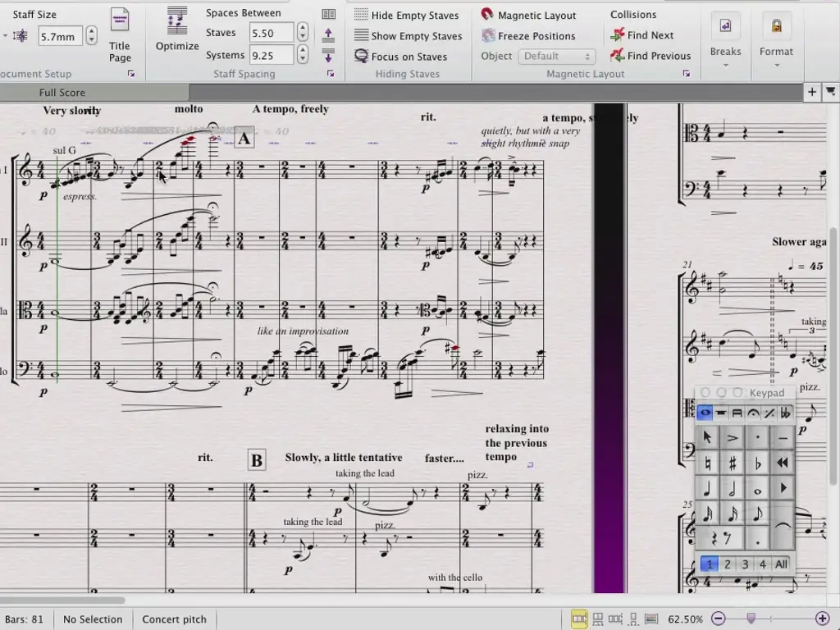Viewport: 840px width, 630px height.
Task: Apply a flat sign on the Keypad
Action: point(757,463)
